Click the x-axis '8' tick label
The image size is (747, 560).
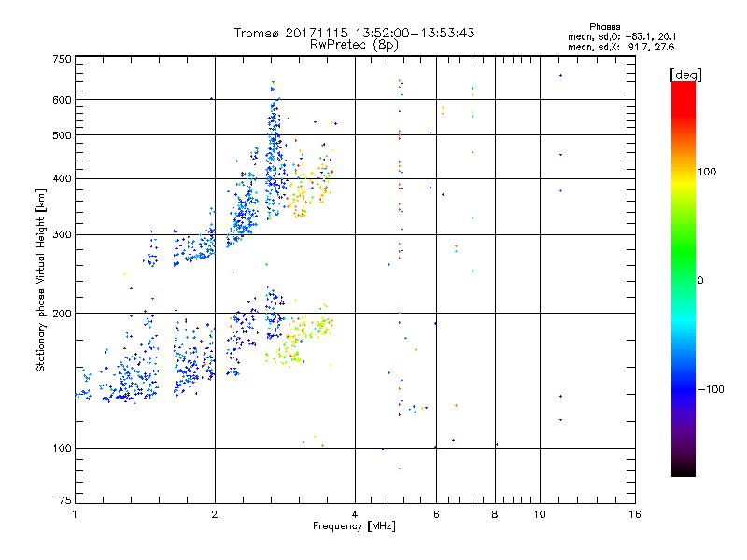(495, 514)
